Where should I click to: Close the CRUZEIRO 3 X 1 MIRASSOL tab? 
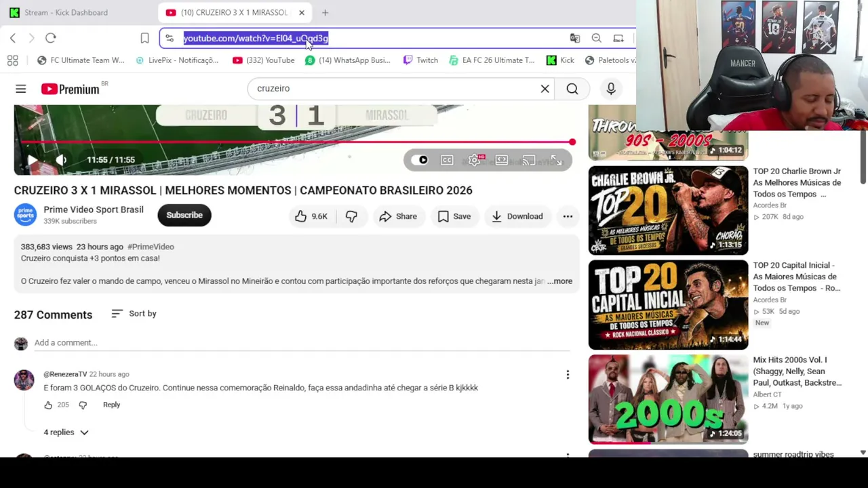pyautogui.click(x=302, y=12)
